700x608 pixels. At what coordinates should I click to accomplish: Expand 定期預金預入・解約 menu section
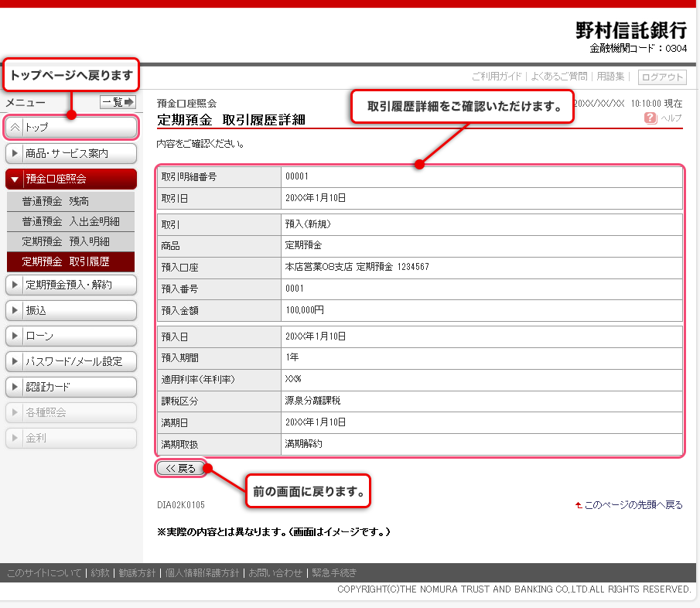71,285
